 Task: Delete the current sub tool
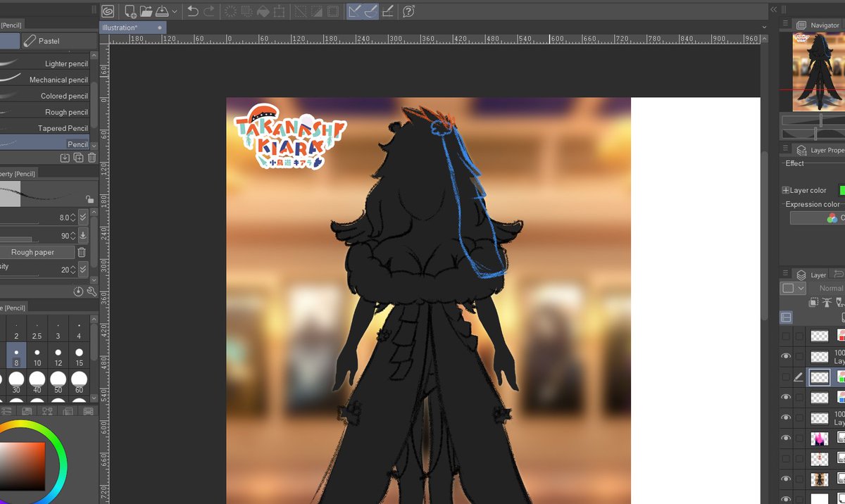(92, 158)
